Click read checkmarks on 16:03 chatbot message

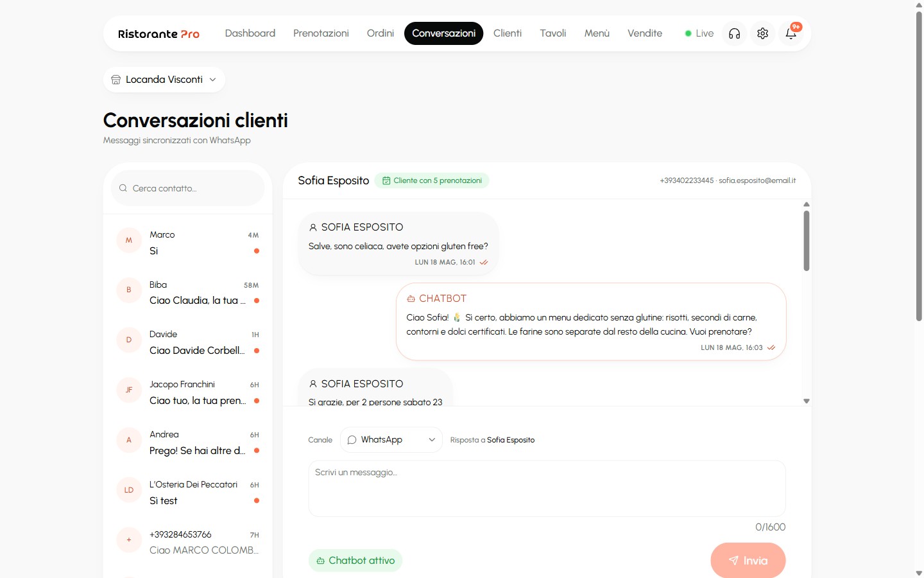771,347
